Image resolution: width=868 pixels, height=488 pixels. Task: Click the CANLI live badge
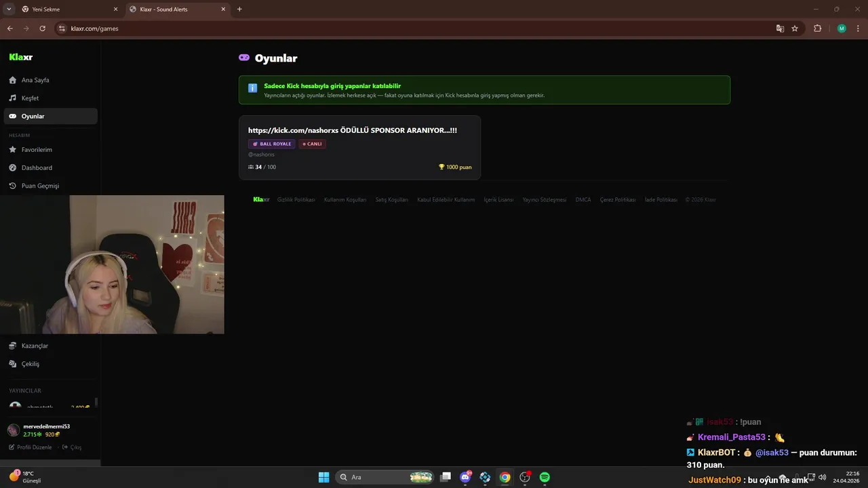[x=312, y=144]
